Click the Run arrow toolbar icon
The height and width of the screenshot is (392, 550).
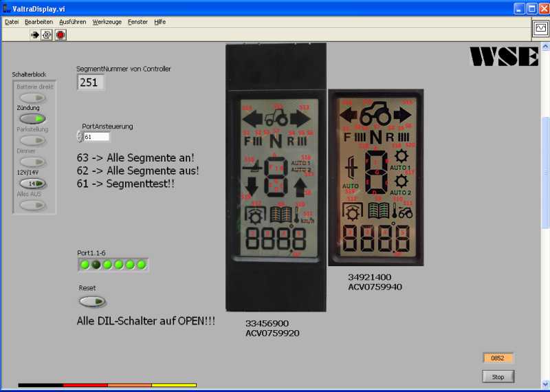[35, 35]
